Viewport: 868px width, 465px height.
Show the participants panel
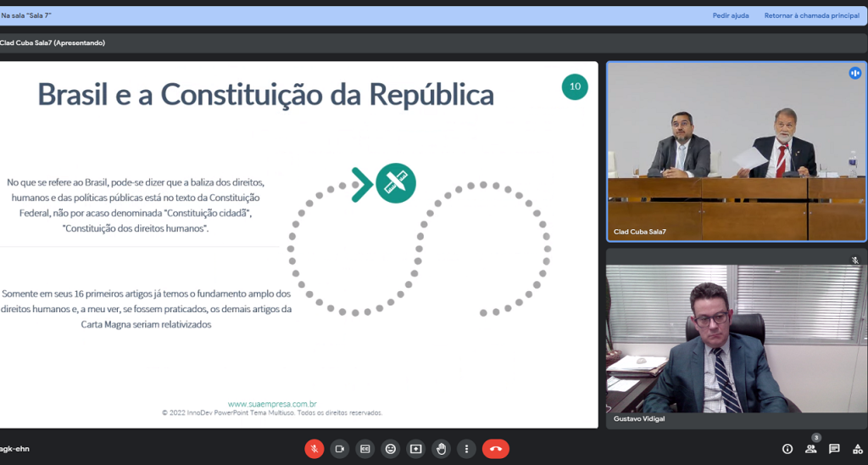click(811, 449)
